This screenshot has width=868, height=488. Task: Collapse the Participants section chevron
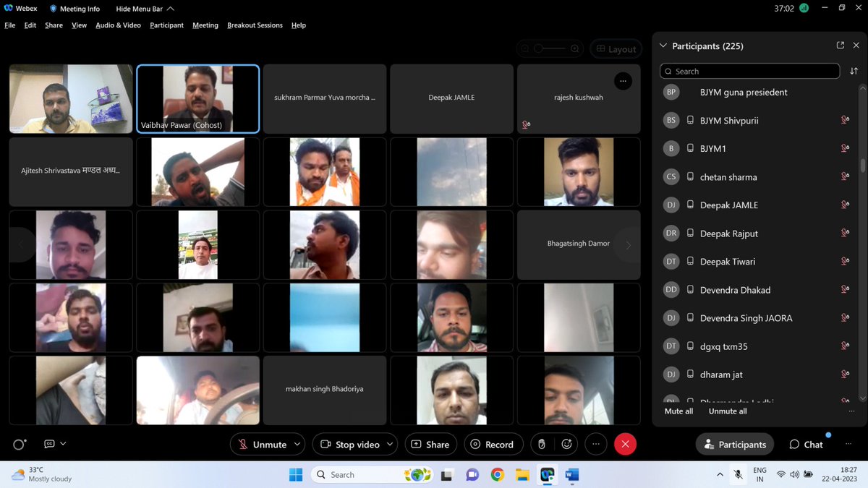[663, 46]
